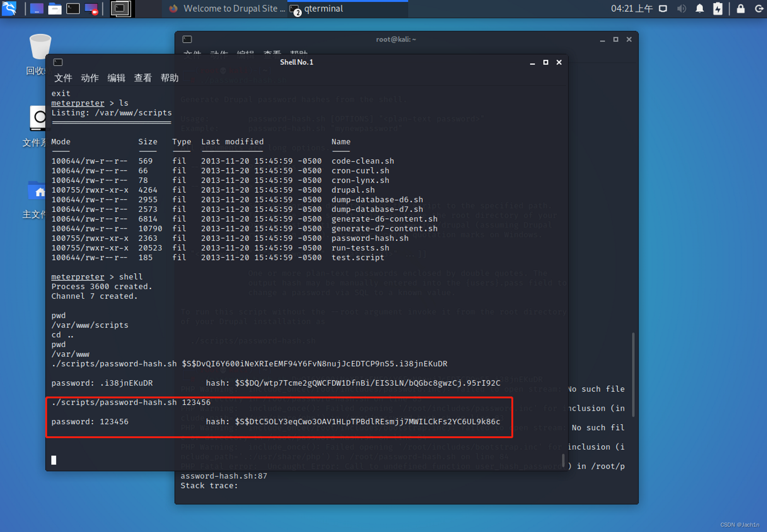Click the 'password: .i38jnEKuDR' text
767x532 pixels.
tap(102, 383)
